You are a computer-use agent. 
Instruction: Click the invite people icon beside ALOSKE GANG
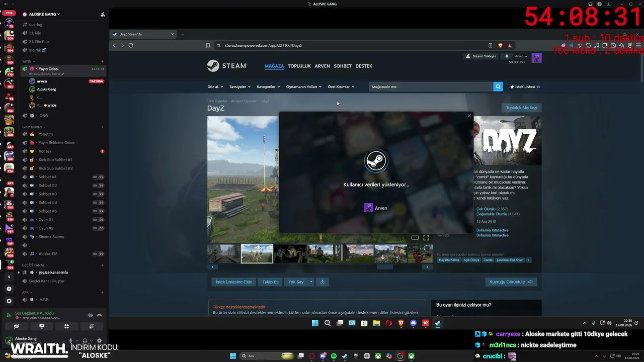pyautogui.click(x=103, y=15)
